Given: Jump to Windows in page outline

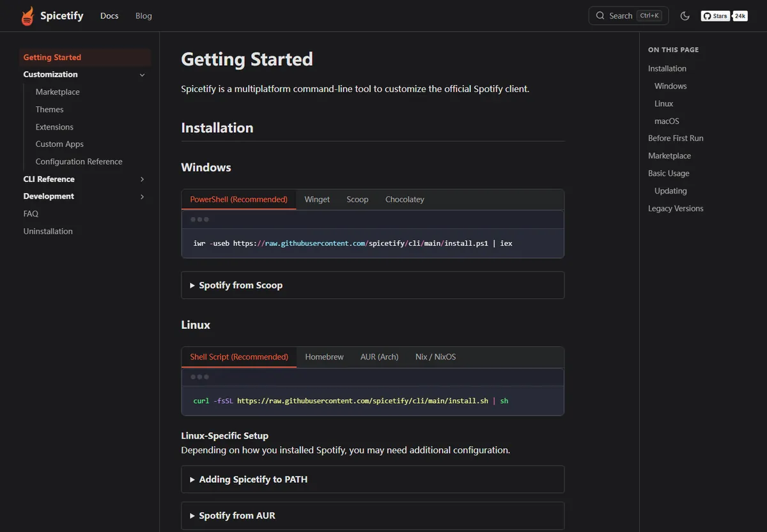Looking at the screenshot, I should [670, 86].
